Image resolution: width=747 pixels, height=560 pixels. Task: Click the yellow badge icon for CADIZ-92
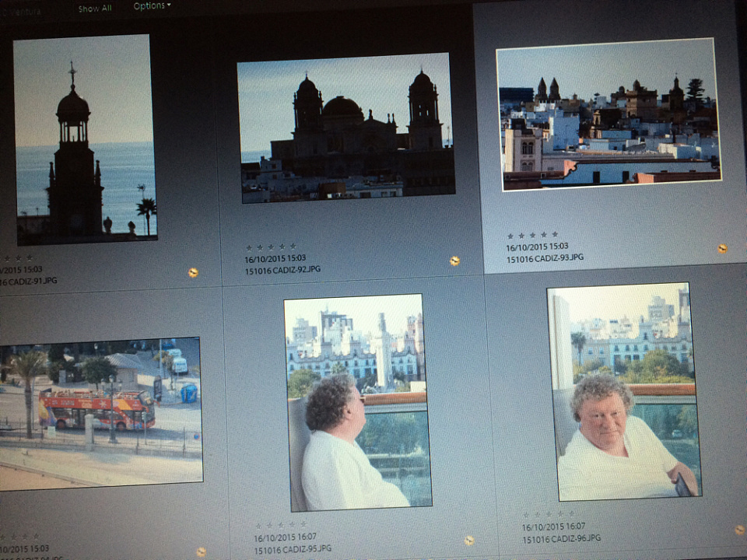point(455,261)
